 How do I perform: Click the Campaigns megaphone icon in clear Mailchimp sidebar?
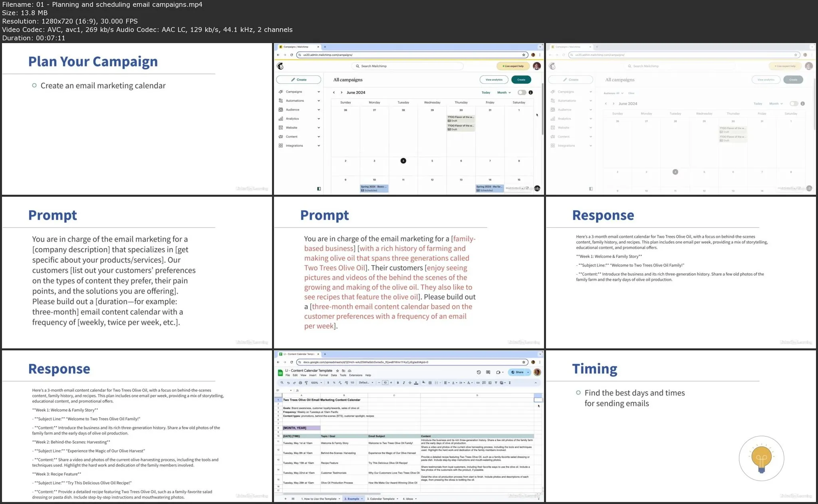281,91
